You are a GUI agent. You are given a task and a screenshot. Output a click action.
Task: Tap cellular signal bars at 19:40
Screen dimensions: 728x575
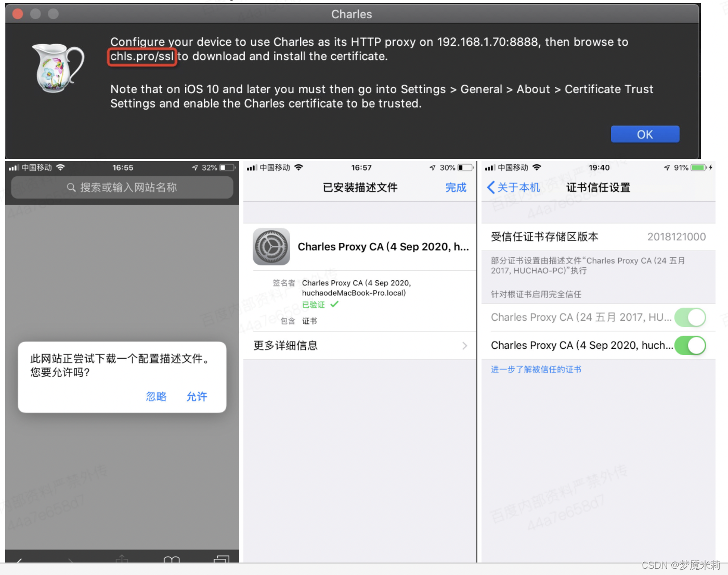[x=490, y=167]
